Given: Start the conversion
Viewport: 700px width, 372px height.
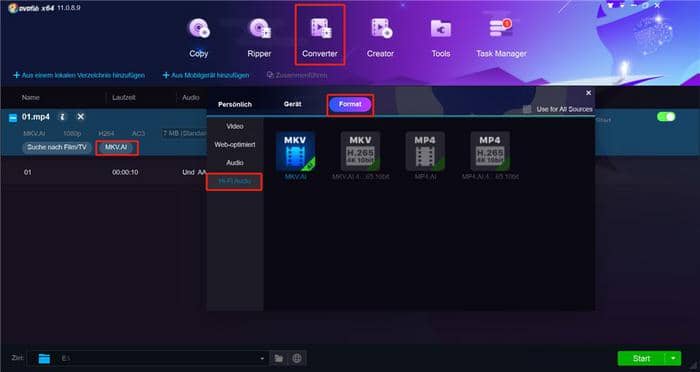Looking at the screenshot, I should coord(642,358).
